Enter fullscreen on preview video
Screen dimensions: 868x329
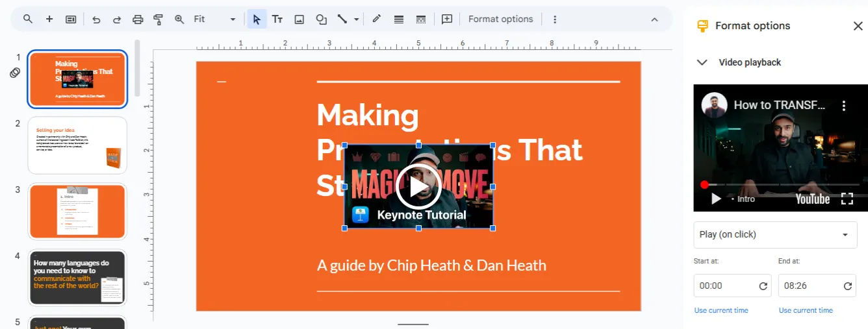click(x=847, y=199)
